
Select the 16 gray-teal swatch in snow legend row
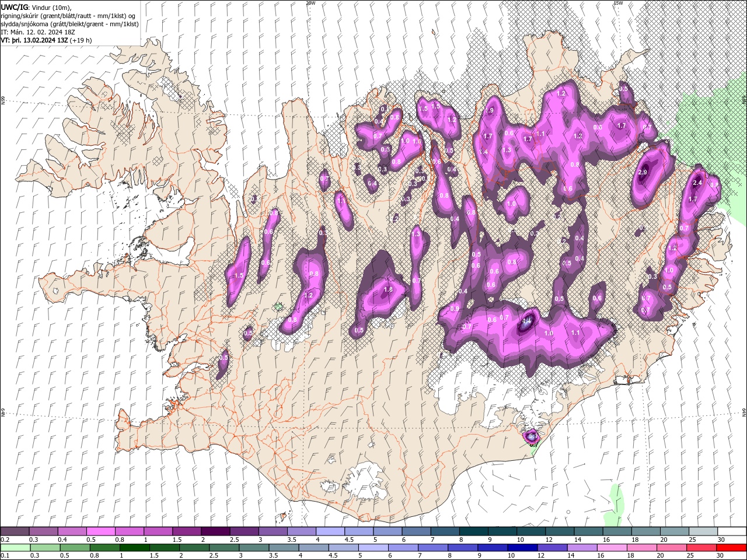point(617,531)
